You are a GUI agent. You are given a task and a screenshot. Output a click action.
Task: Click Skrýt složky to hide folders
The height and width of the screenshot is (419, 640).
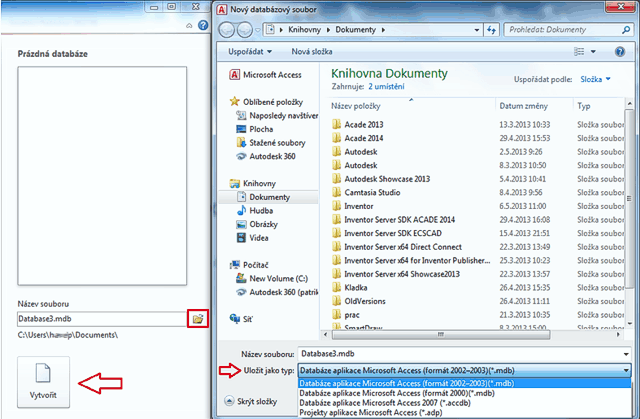(251, 401)
